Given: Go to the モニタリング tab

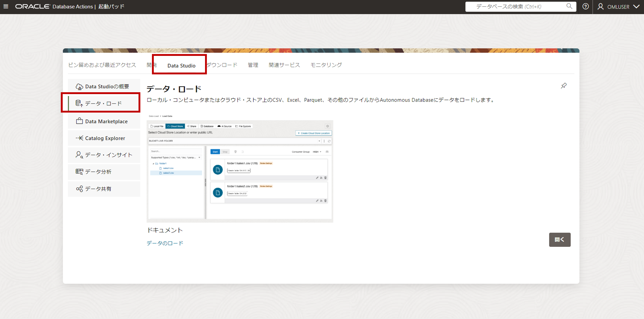Looking at the screenshot, I should [326, 65].
